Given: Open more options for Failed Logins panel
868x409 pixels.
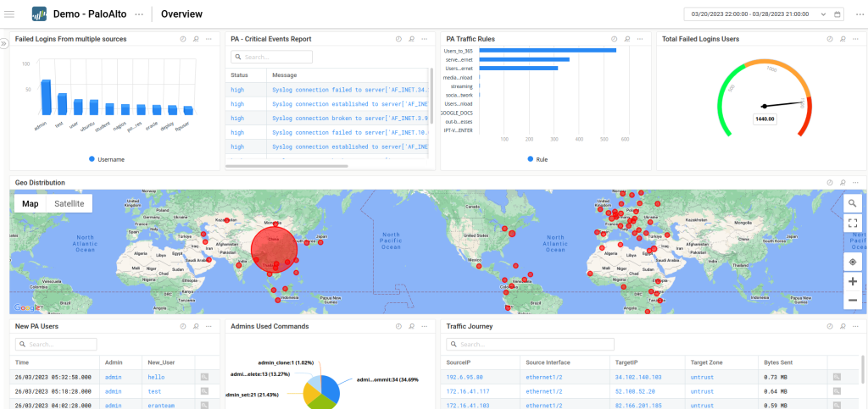Looking at the screenshot, I should (x=209, y=39).
